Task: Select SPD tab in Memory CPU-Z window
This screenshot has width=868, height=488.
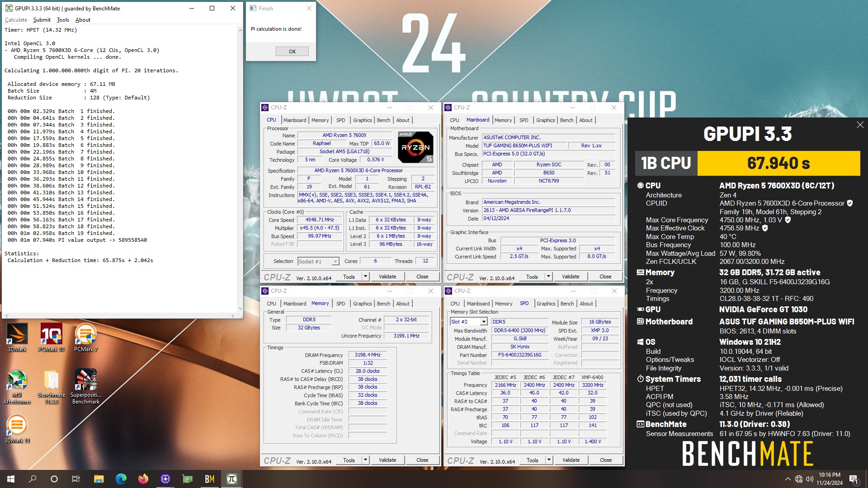Action: point(340,304)
